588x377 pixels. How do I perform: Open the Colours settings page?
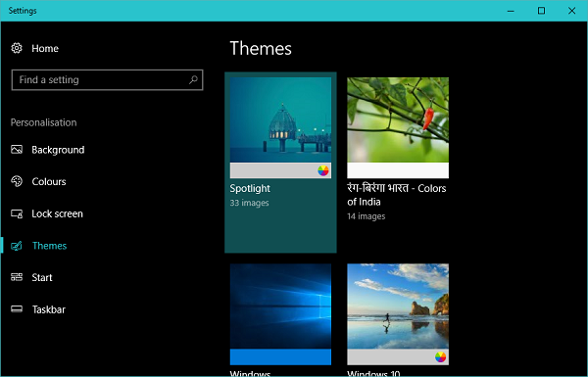(49, 182)
